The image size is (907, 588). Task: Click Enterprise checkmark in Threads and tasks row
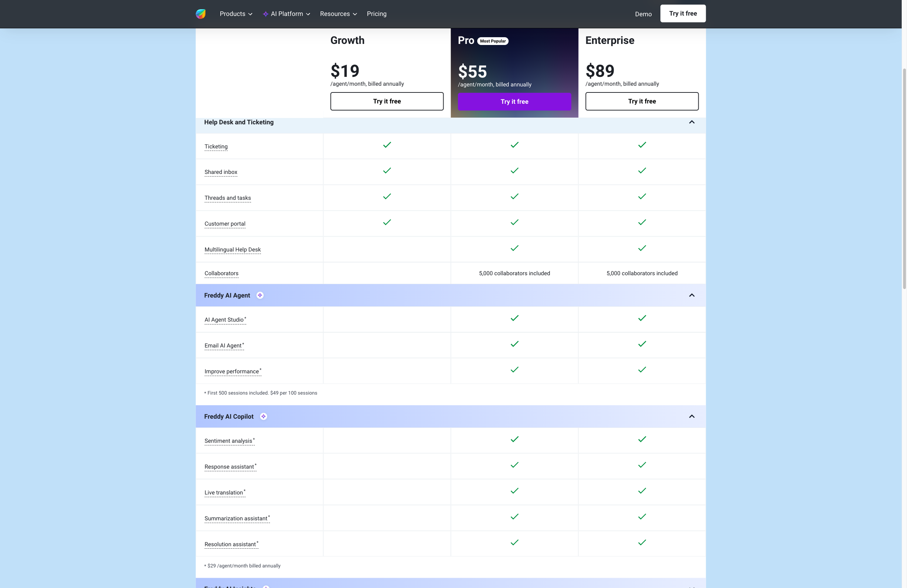pos(642,197)
